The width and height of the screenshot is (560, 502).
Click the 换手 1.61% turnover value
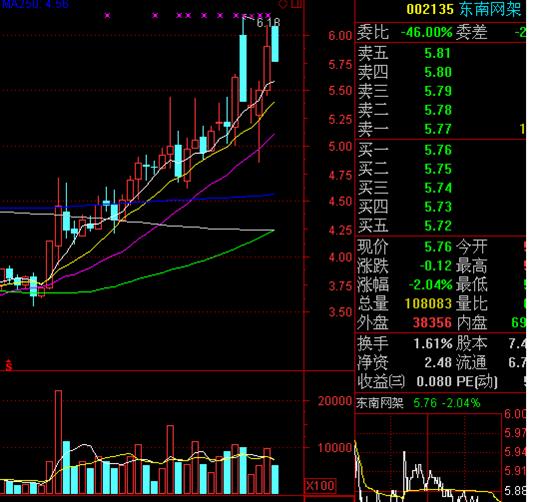pos(433,344)
